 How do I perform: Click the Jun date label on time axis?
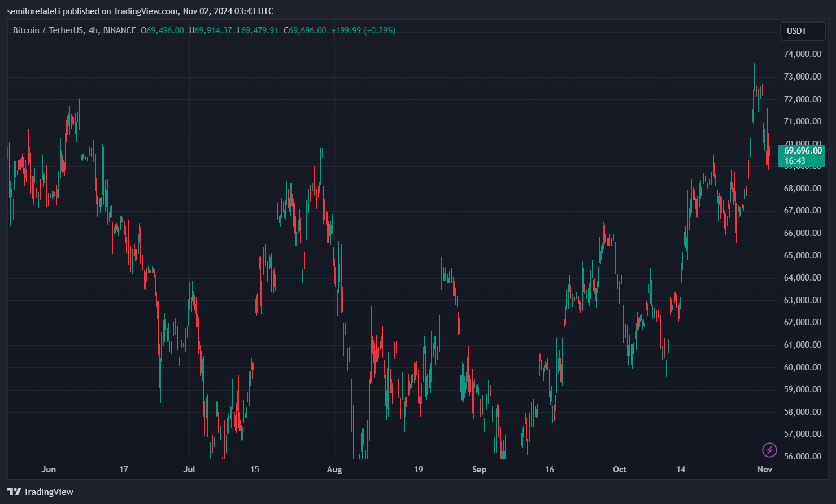pos(49,470)
